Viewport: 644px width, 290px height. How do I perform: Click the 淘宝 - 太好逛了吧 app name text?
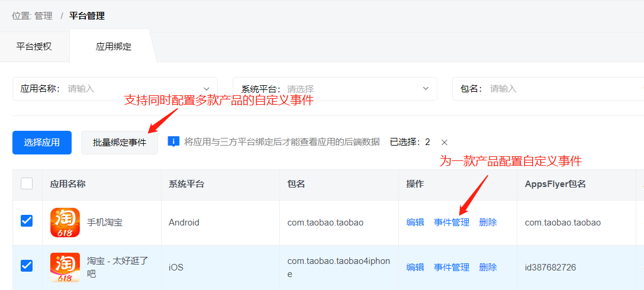(118, 268)
